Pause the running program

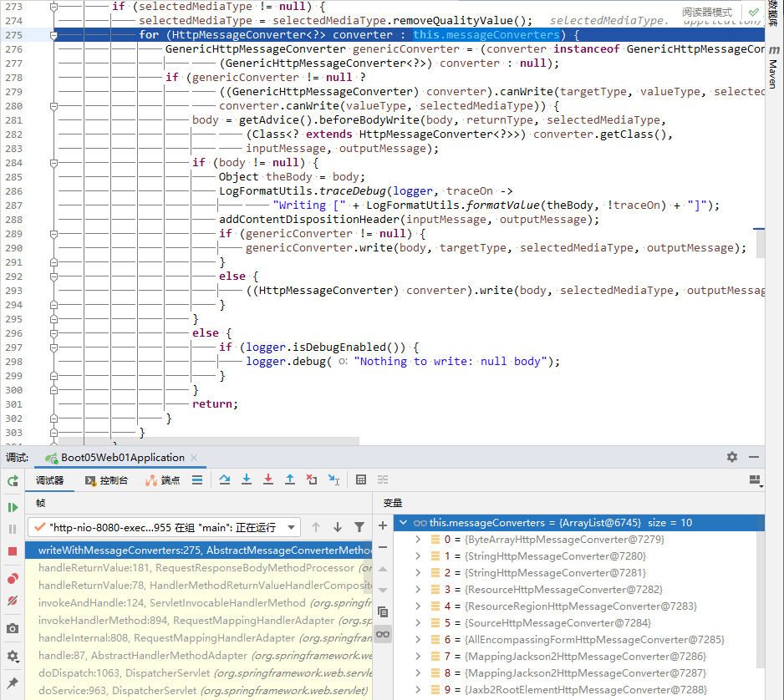(x=13, y=529)
